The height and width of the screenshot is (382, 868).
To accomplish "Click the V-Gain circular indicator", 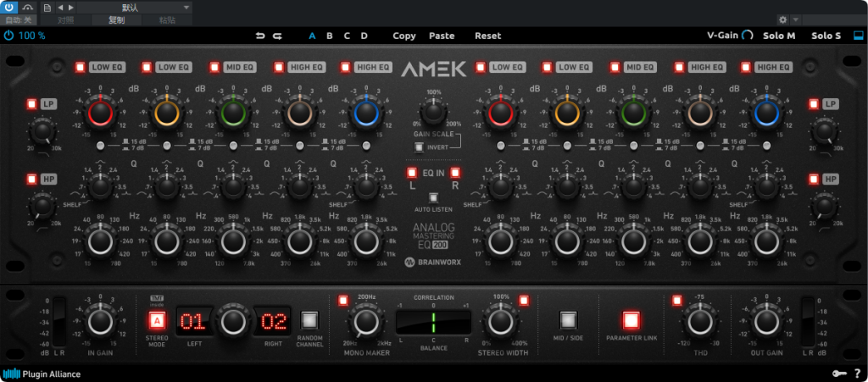I will coord(748,36).
